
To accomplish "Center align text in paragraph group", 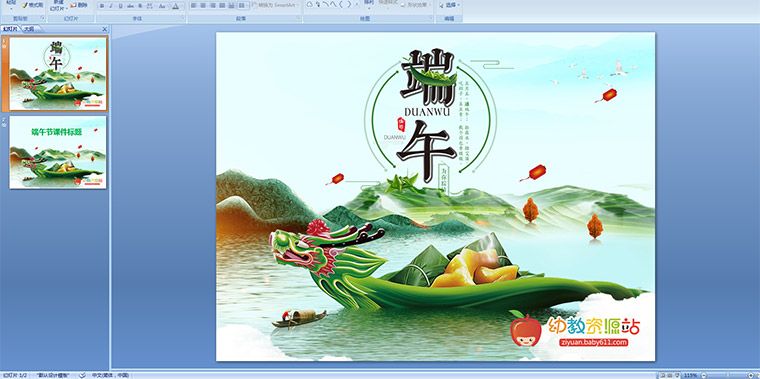I will point(203,5).
